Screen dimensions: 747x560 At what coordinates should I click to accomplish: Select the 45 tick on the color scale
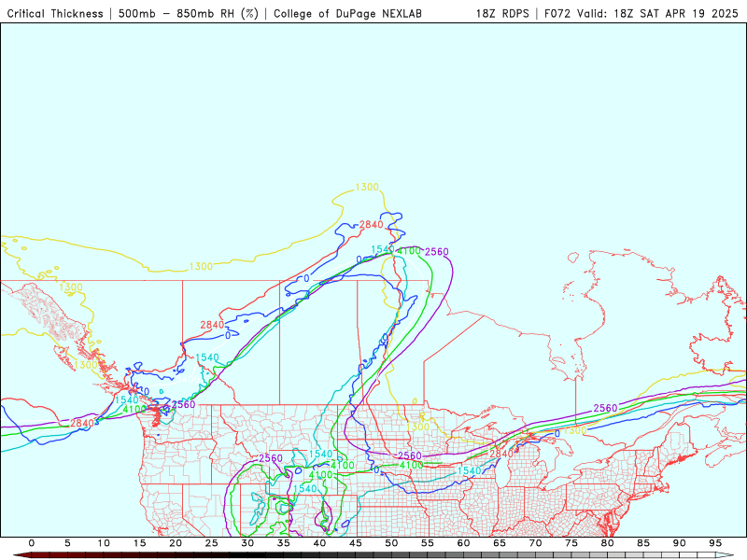[x=356, y=543]
